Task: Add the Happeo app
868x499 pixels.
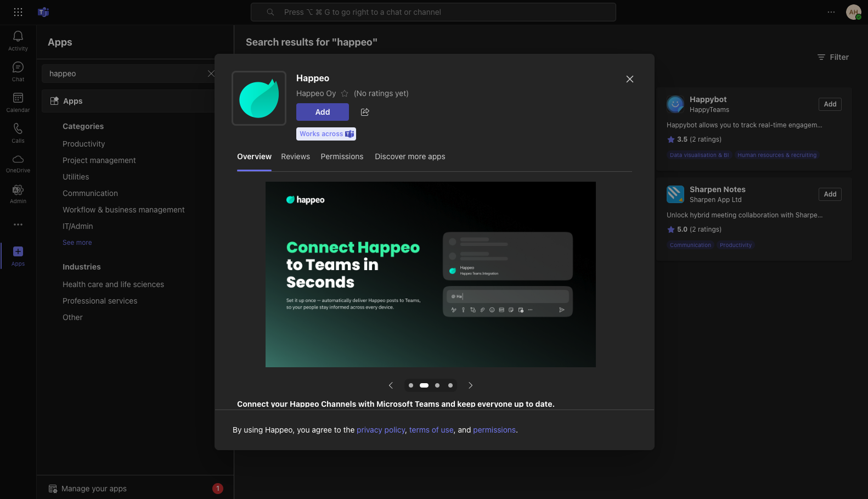Action: tap(323, 112)
